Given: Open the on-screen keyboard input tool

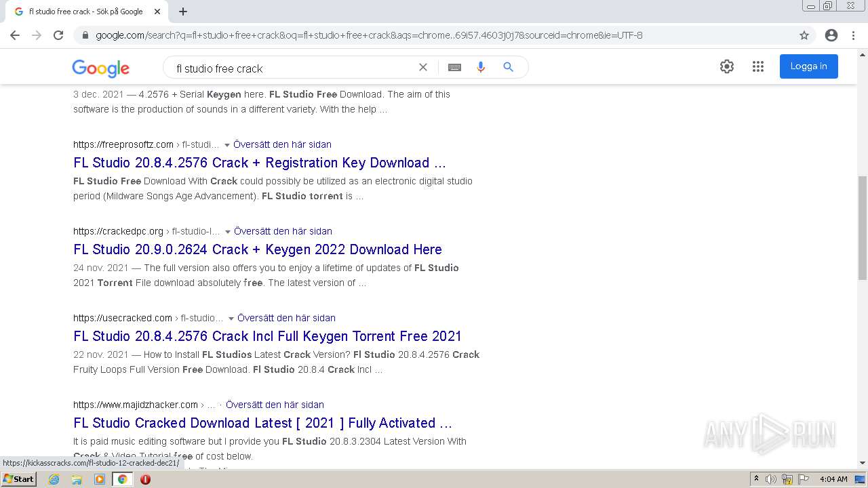Looking at the screenshot, I should [454, 67].
